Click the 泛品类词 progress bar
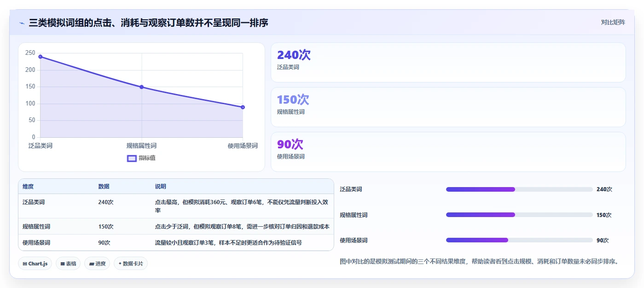 pos(519,189)
